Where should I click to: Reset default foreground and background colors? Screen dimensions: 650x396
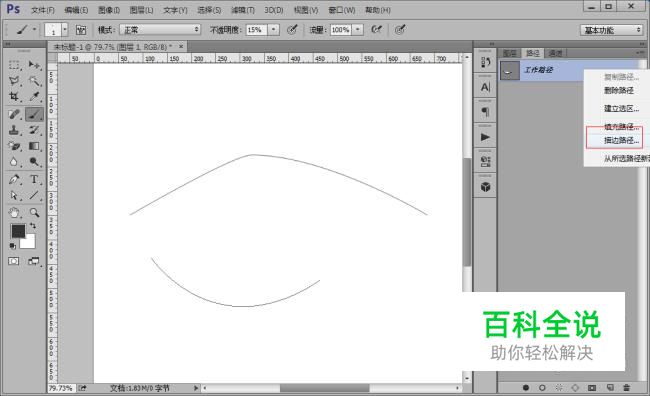pos(13,246)
